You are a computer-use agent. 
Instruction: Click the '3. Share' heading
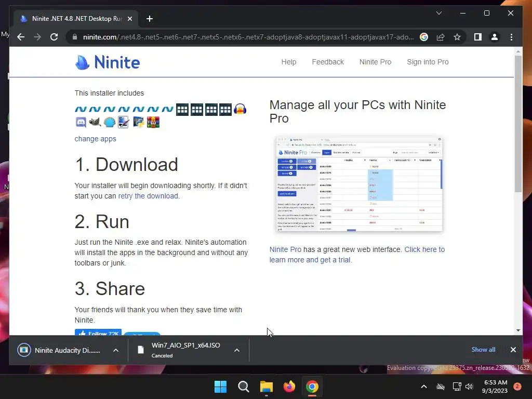click(110, 289)
